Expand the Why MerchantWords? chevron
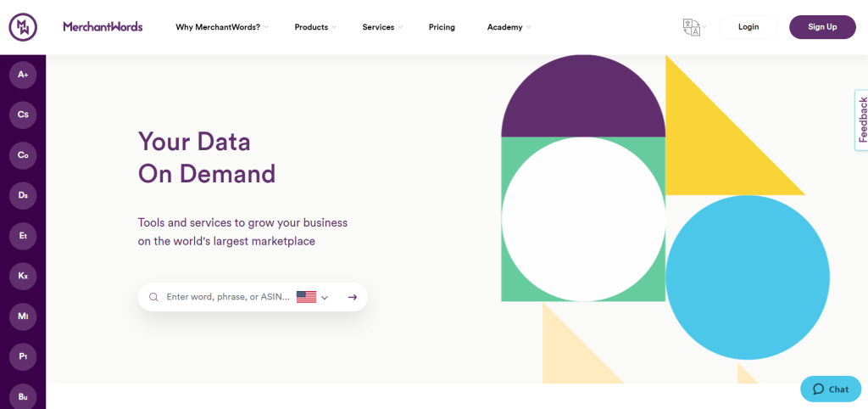The width and height of the screenshot is (868, 409). pos(265,27)
